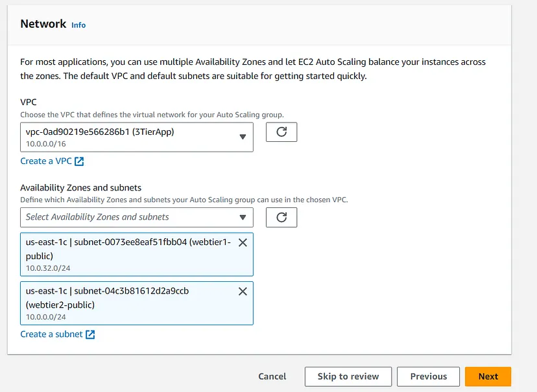The image size is (537, 392).
Task: Open the Network Info link
Action: click(x=78, y=25)
